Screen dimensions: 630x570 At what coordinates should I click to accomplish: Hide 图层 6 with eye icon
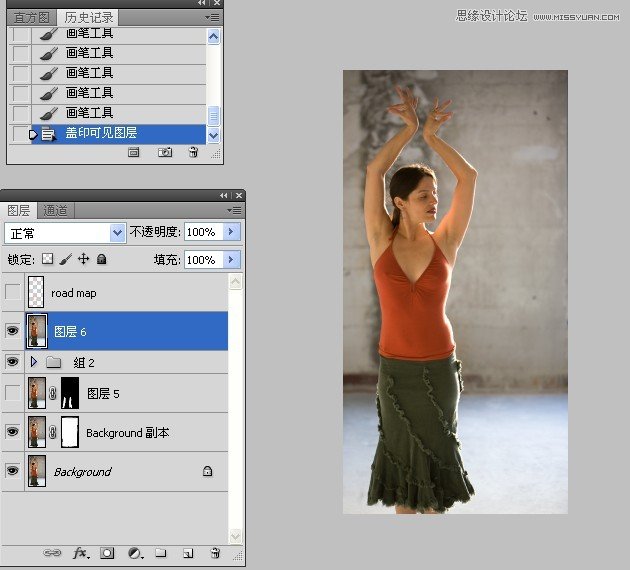12,331
